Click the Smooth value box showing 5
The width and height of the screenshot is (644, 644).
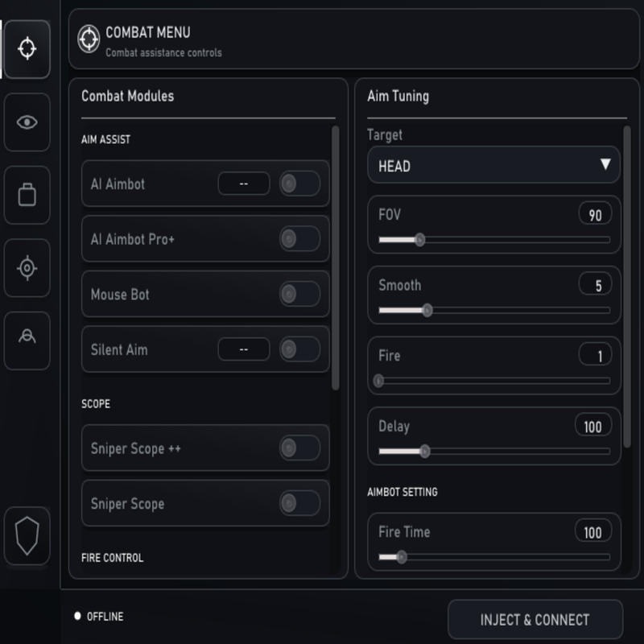pyautogui.click(x=595, y=284)
